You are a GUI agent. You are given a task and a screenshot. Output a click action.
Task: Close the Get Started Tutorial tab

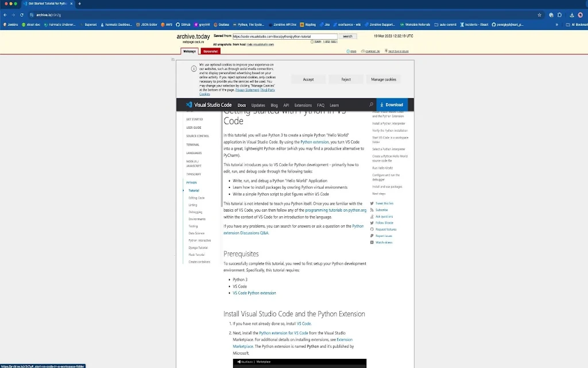pos(72,4)
